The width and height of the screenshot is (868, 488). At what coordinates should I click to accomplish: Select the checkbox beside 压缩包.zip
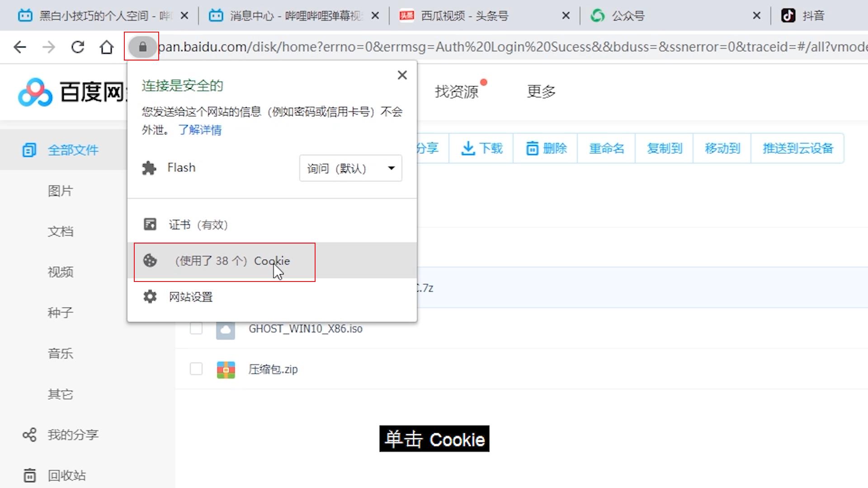(196, 369)
